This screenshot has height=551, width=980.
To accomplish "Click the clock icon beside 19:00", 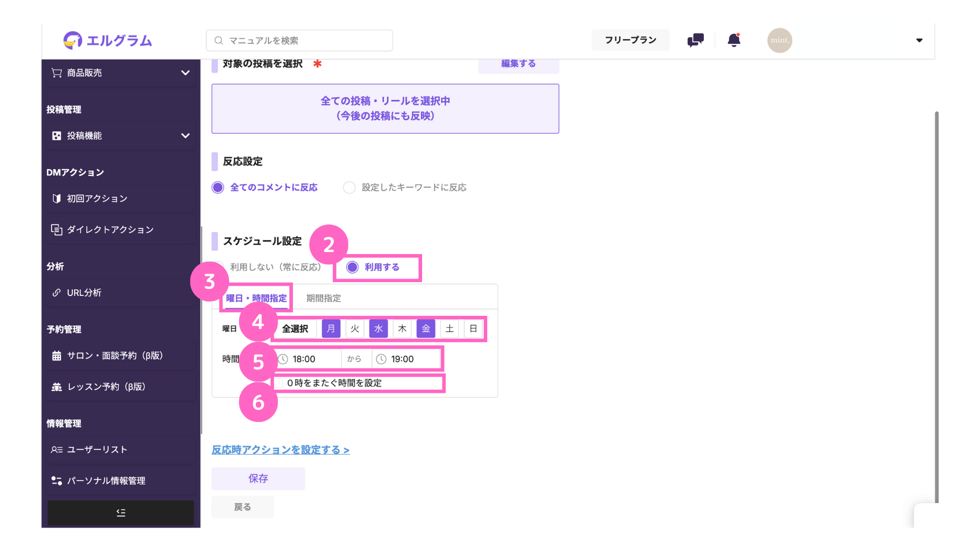I will (x=381, y=359).
